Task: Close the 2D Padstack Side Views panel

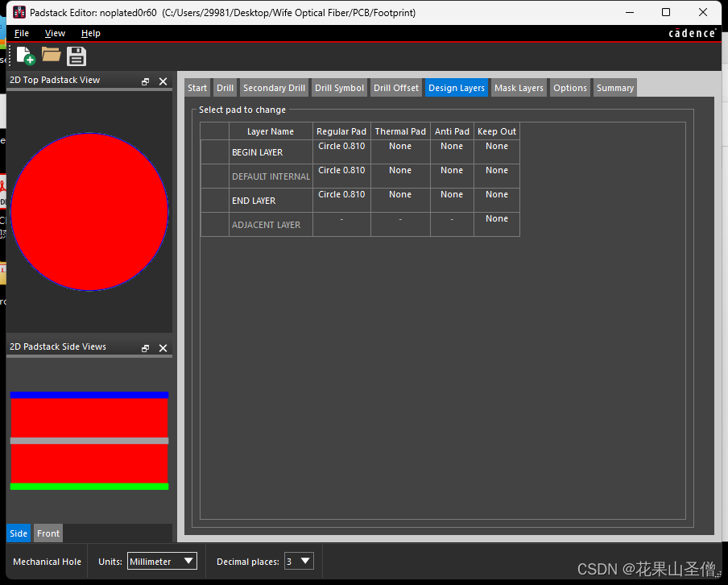Action: click(163, 346)
